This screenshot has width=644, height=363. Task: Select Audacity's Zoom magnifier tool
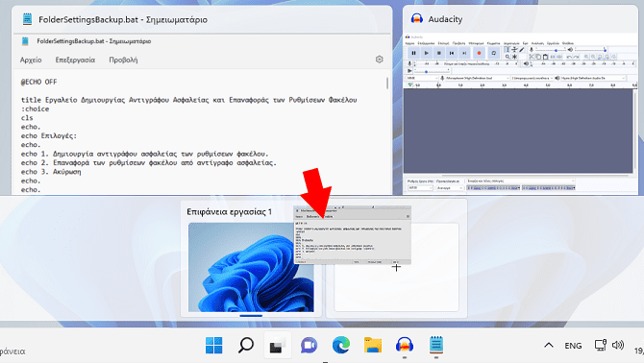[508, 57]
